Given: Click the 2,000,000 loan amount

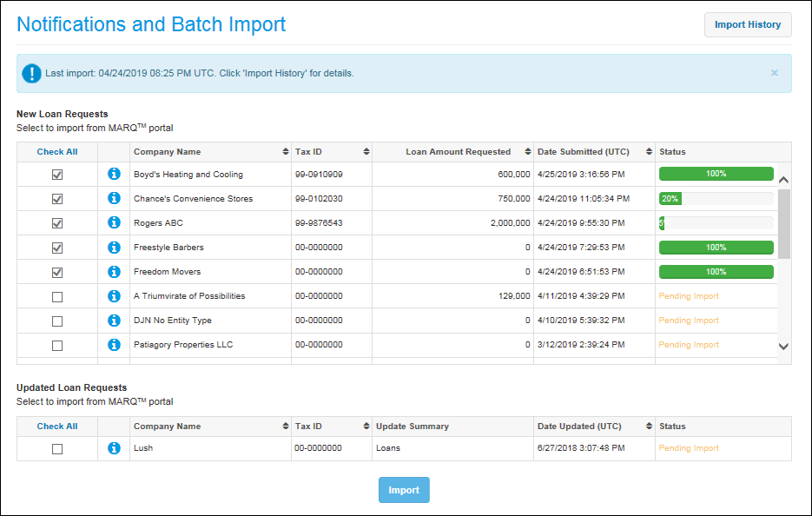Looking at the screenshot, I should pyautogui.click(x=511, y=222).
